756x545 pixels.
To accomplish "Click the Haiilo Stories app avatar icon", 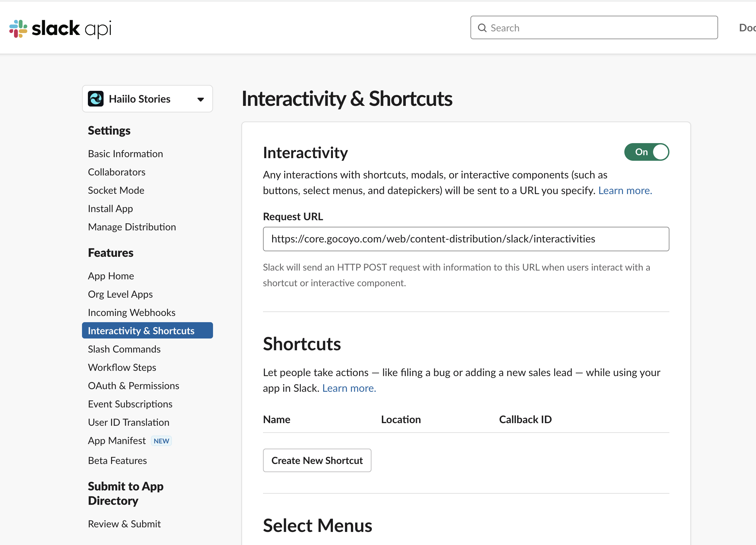I will pyautogui.click(x=97, y=99).
